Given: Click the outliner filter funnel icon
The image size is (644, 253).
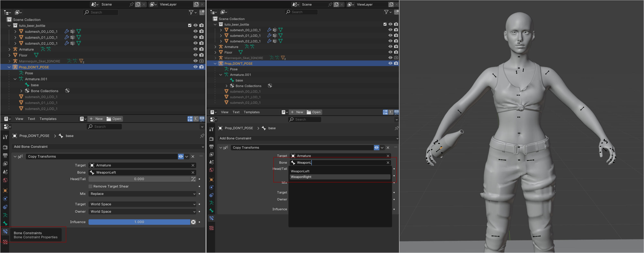Looking at the screenshot, I should pos(191,12).
